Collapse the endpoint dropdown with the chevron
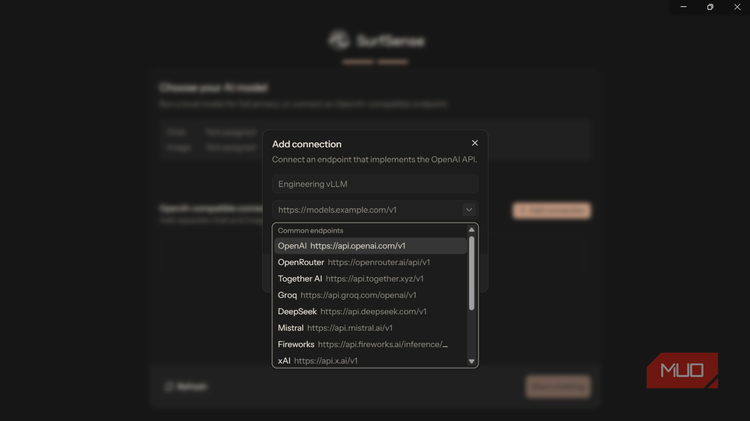 click(469, 210)
